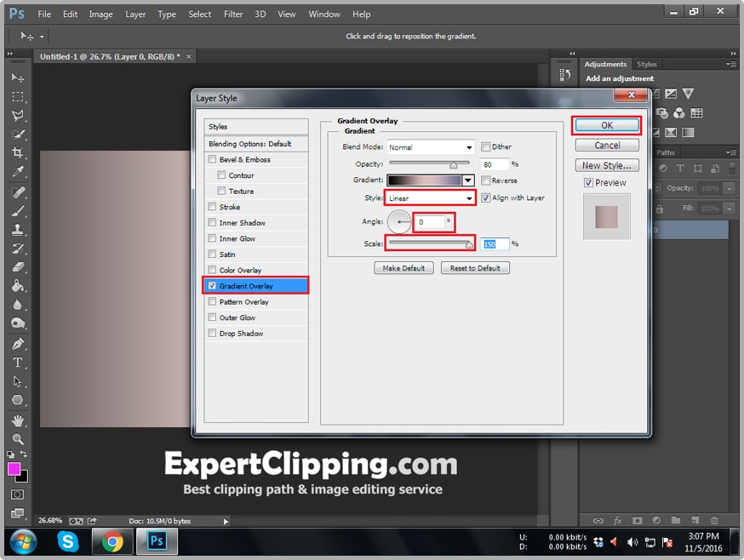Select the Pen tool
Screen dimensions: 744x560
(18, 344)
